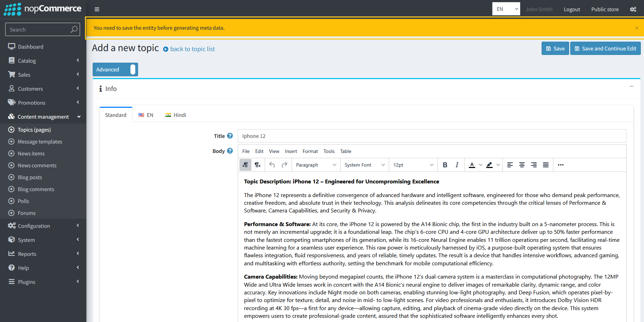Viewport: 644px width, 322px height.
Task: Align text to center
Action: pyautogui.click(x=522, y=165)
